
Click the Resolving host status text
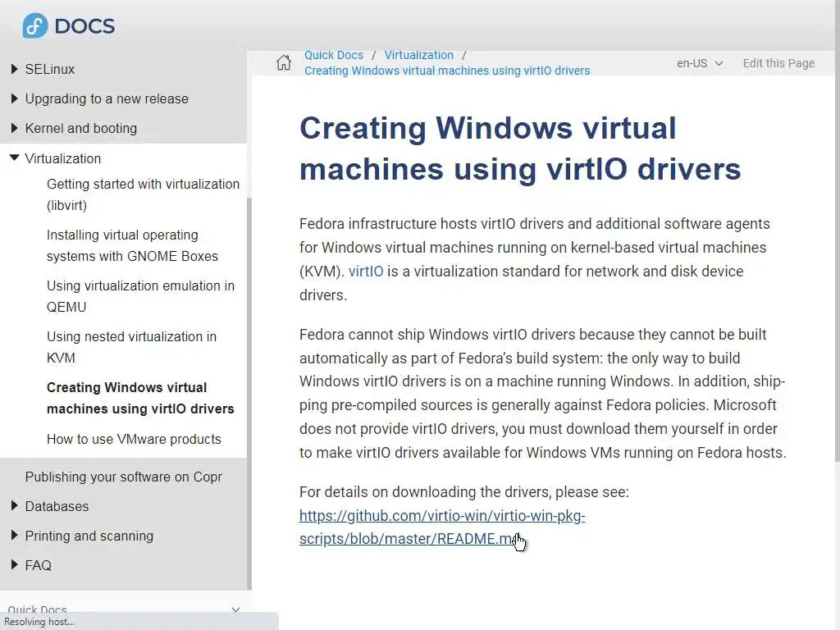click(x=39, y=622)
